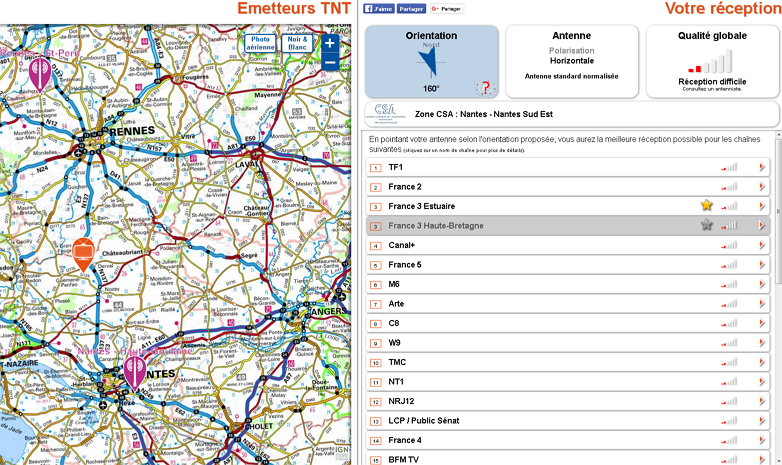Click signal strength bars for France 4

click(729, 440)
